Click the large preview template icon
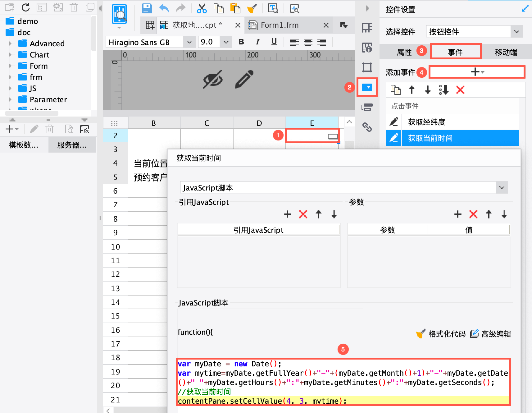This screenshot has width=532, height=413. [119, 14]
